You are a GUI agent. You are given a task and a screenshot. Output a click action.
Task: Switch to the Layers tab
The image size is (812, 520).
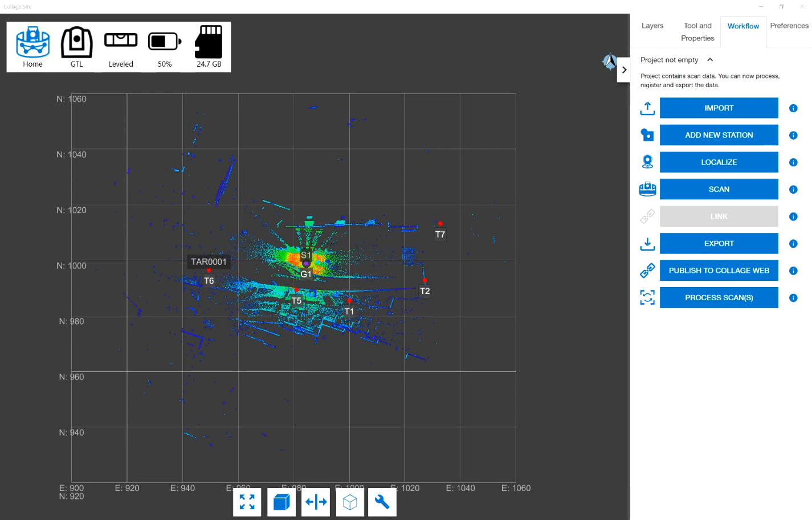point(652,26)
